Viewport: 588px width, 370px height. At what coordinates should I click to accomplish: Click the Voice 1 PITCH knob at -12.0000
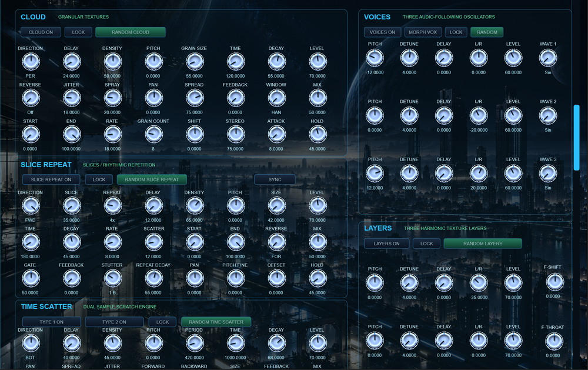[x=375, y=58]
